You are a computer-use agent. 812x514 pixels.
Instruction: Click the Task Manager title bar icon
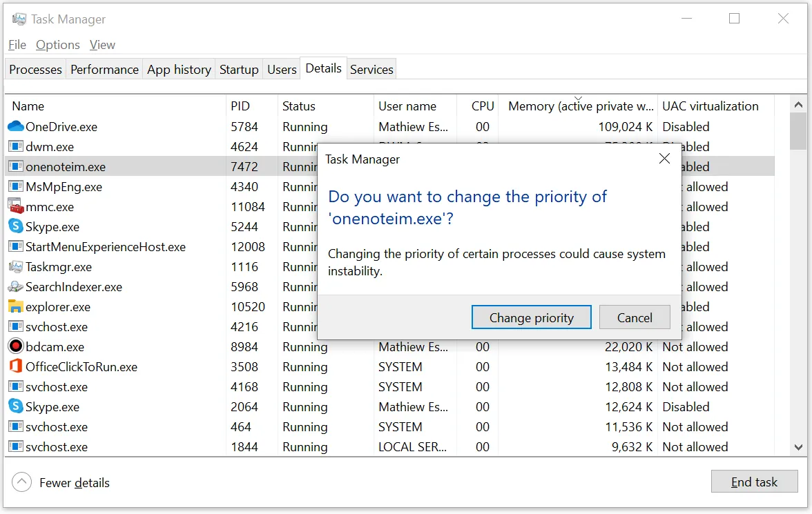(x=19, y=19)
